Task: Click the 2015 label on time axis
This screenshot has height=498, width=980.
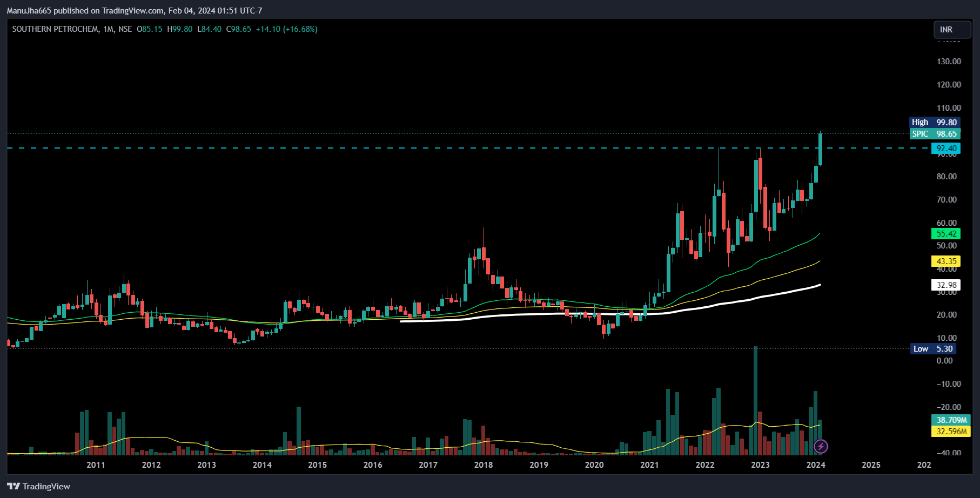Action: coord(317,465)
